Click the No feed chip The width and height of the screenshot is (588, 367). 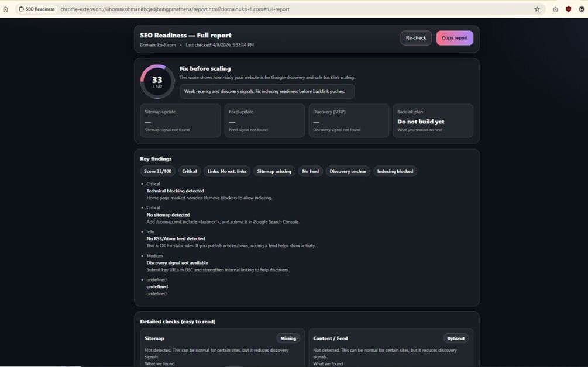pyautogui.click(x=311, y=171)
